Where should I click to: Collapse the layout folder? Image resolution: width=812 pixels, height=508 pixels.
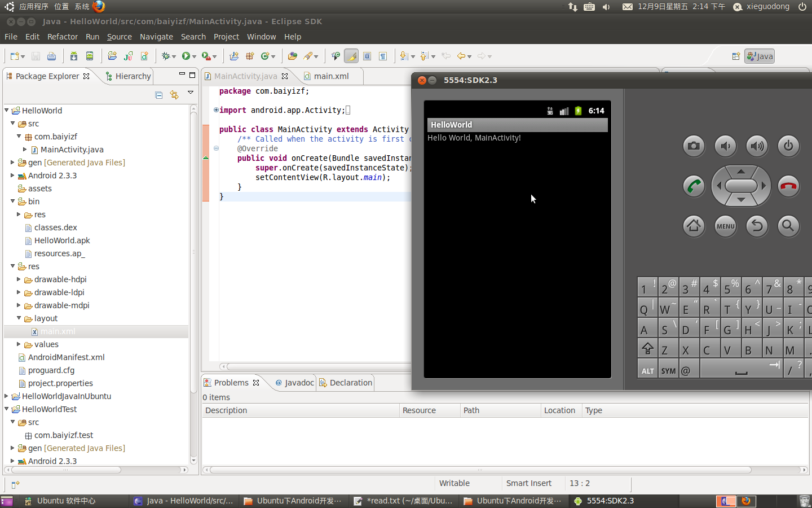[x=19, y=318]
